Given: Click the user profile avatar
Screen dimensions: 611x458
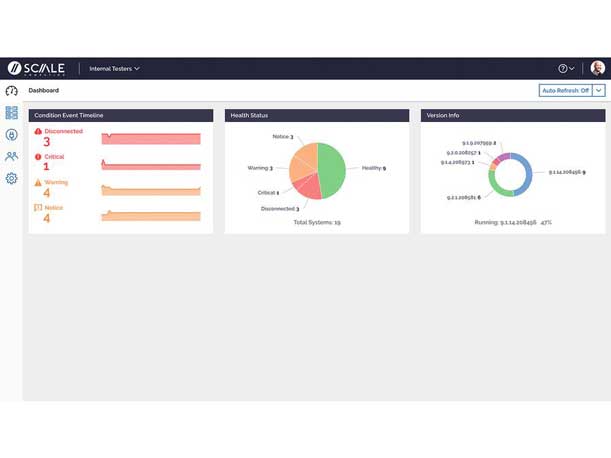Looking at the screenshot, I should [597, 69].
